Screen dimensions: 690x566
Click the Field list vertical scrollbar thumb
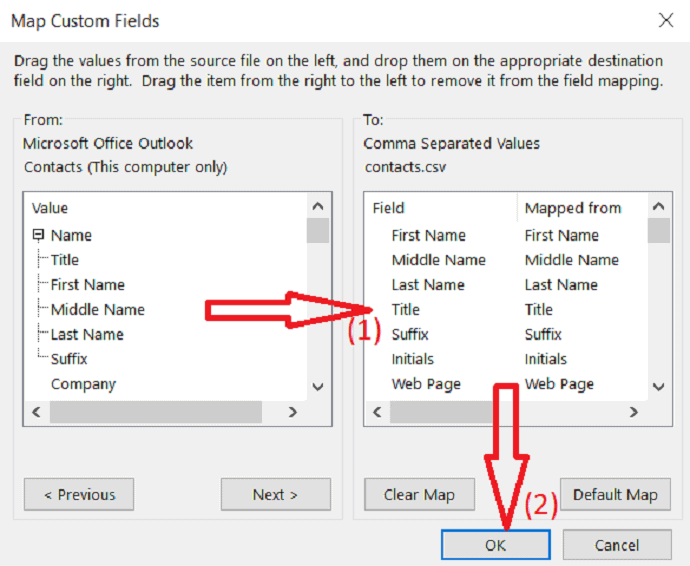coord(659,230)
